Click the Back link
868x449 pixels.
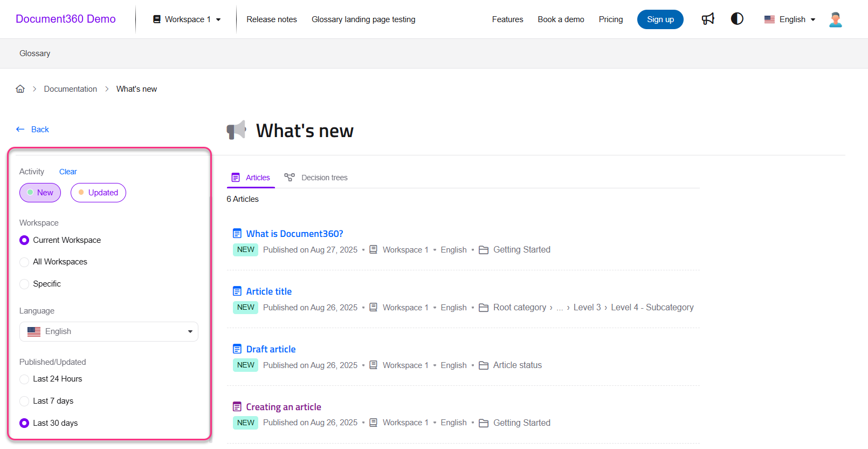40,130
